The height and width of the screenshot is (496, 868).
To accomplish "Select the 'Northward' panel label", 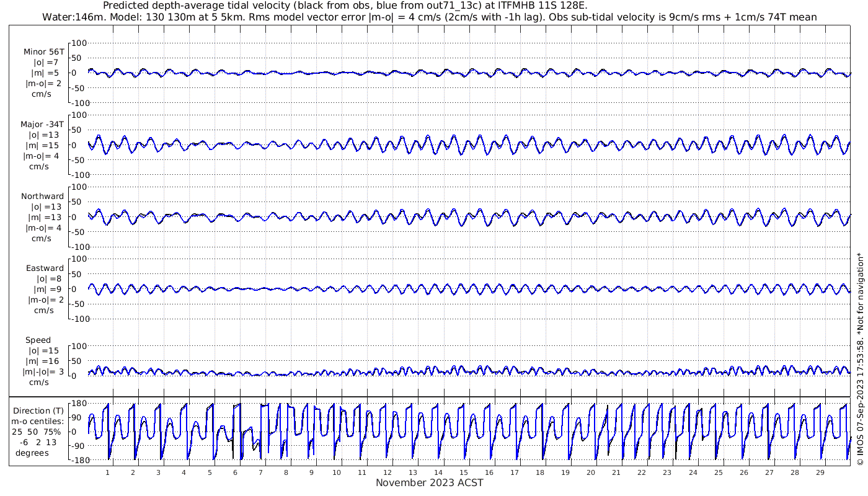I will coord(42,196).
